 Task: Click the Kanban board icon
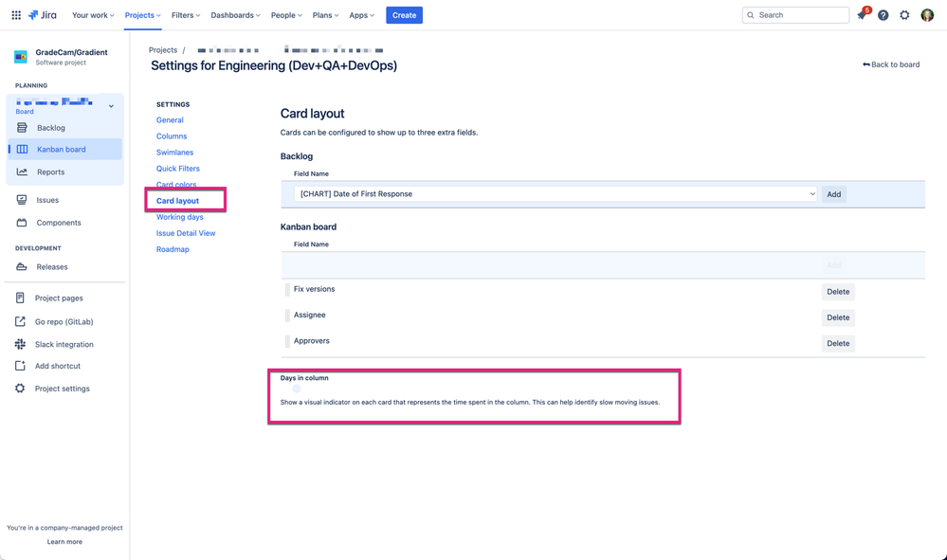click(22, 149)
